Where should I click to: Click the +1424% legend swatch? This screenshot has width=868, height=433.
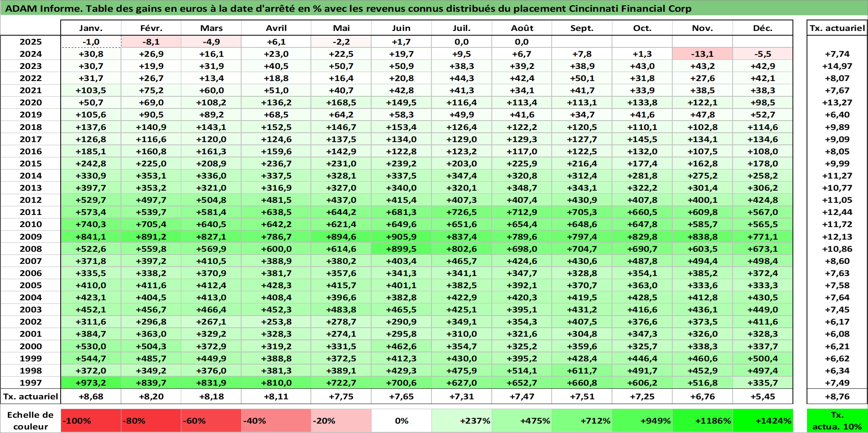click(763, 420)
